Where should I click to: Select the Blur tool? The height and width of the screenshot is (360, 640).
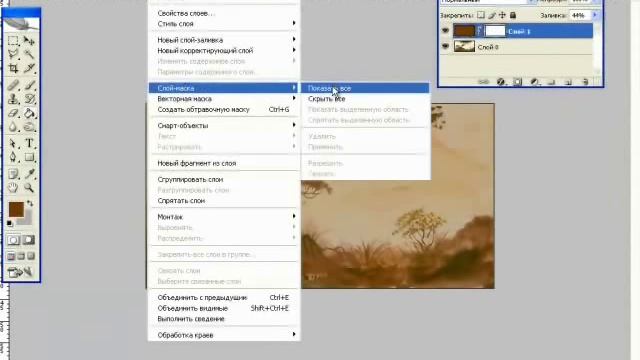(13, 127)
